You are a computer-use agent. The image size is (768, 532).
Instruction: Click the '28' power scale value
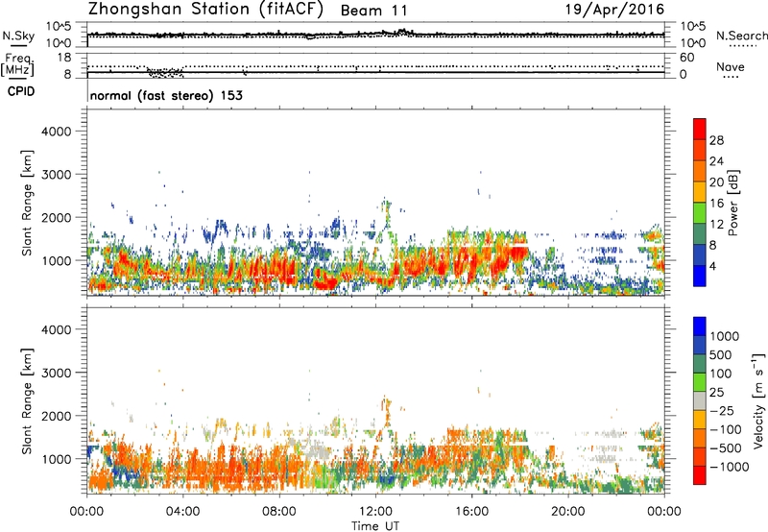click(716, 140)
